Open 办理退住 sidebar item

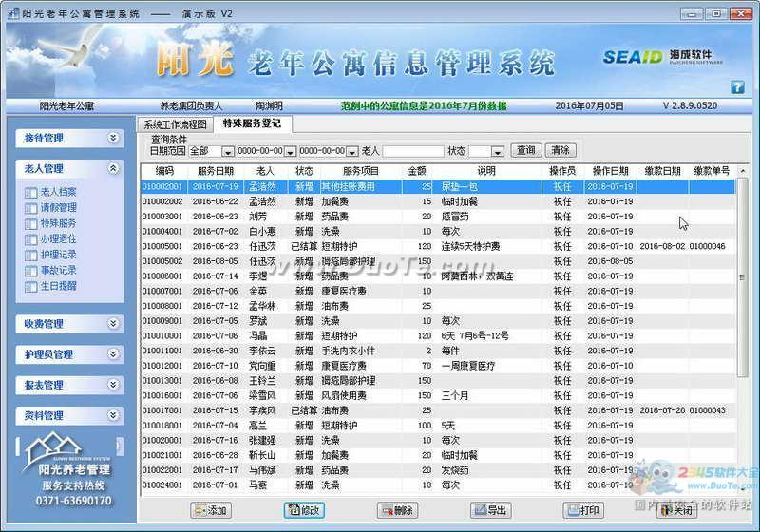58,239
